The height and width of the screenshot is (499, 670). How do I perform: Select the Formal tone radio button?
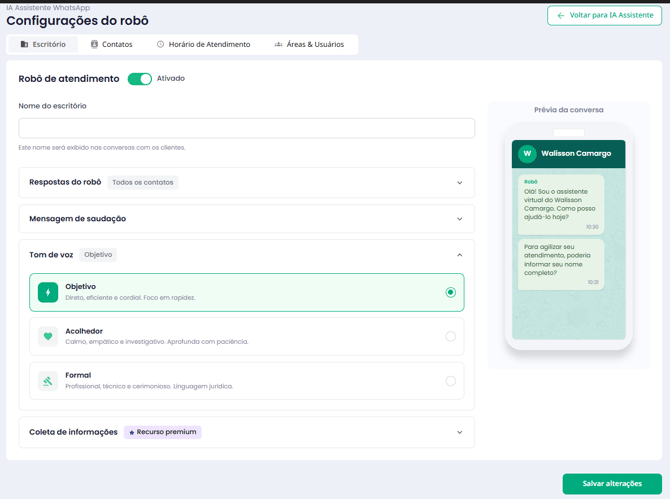click(x=450, y=381)
